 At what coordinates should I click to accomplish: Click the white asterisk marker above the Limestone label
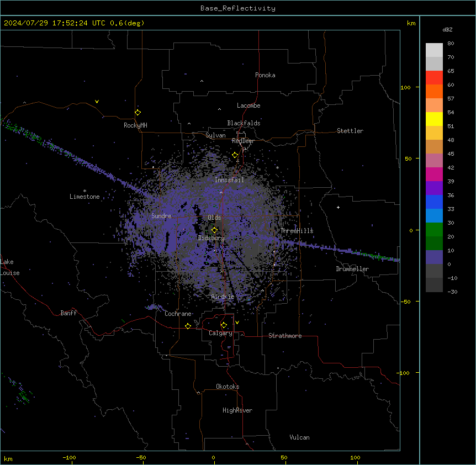[x=85, y=191]
